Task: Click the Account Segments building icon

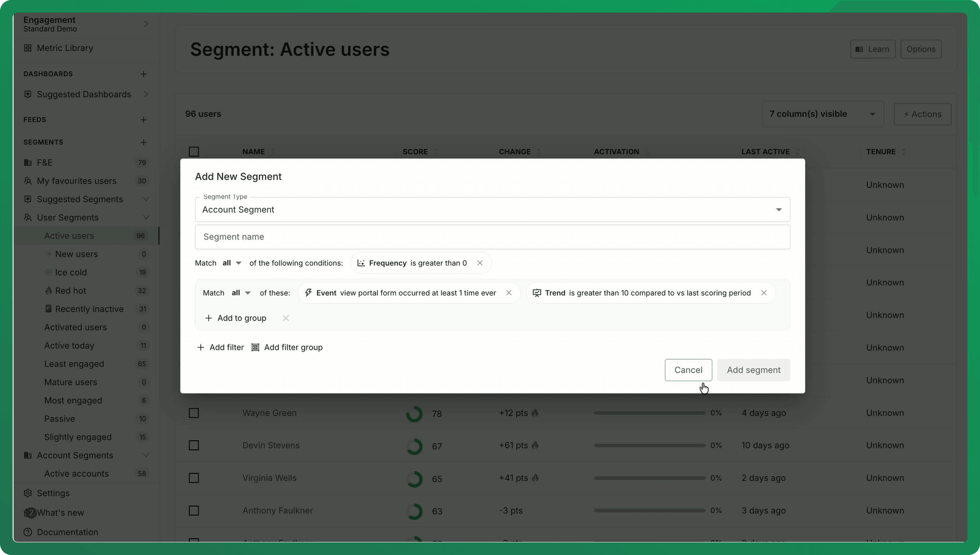Action: tap(28, 455)
